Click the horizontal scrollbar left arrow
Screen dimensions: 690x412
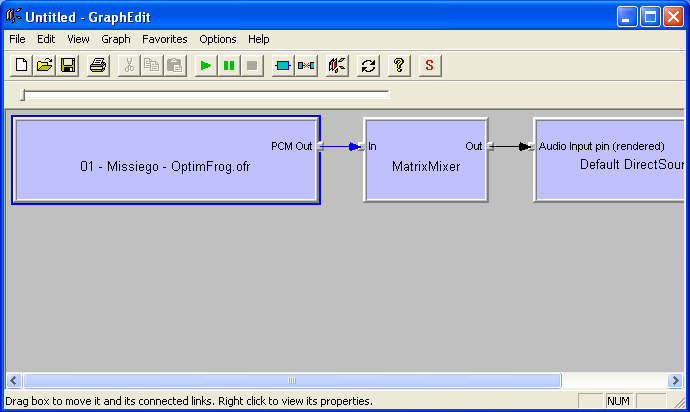pyautogui.click(x=14, y=380)
